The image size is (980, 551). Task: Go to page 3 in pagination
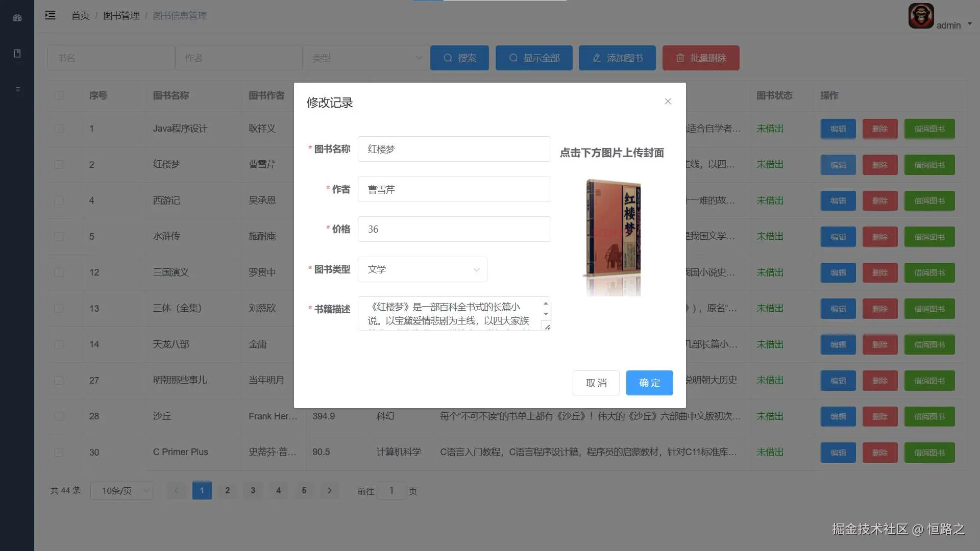pos(253,490)
